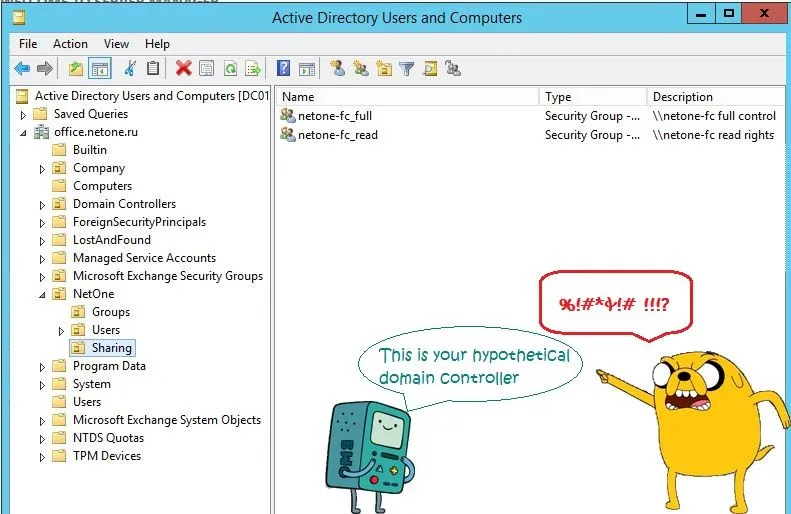Image resolution: width=791 pixels, height=514 pixels.
Task: Select the NTDS Quotas container
Action: pos(108,438)
